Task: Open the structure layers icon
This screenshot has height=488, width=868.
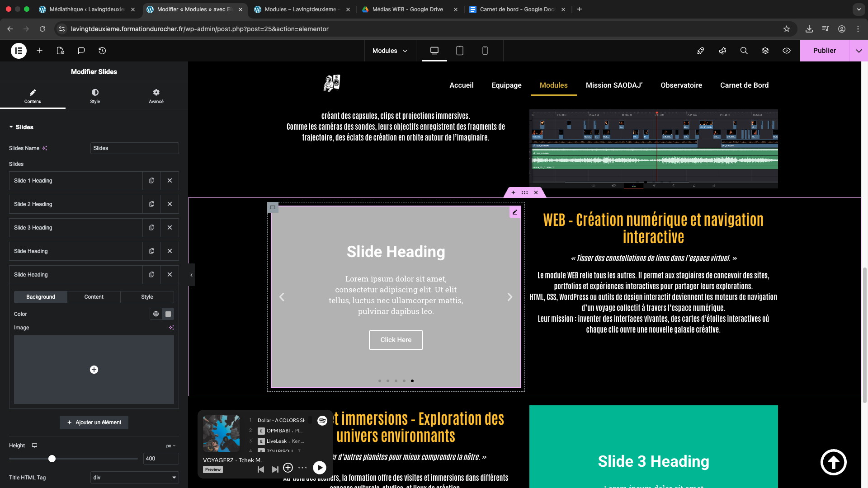Action: click(x=765, y=51)
